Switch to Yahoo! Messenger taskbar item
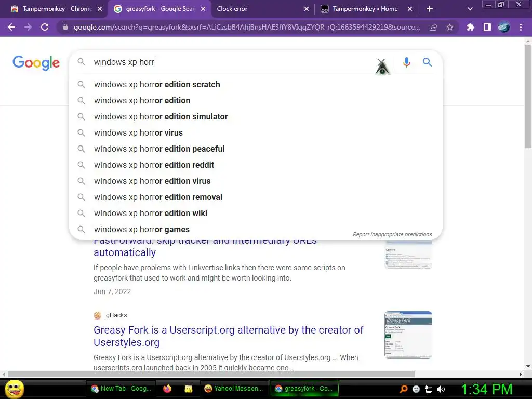The width and height of the screenshot is (532, 399). pyautogui.click(x=234, y=389)
